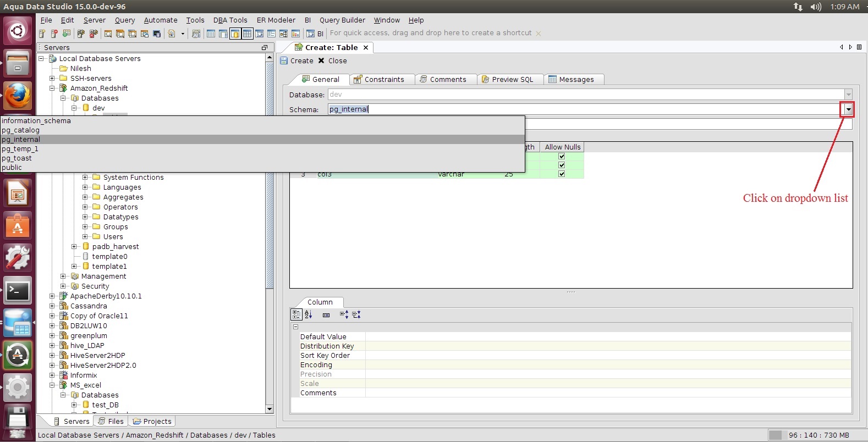The image size is (868, 442).
Task: Click the BI toolbar button
Action: pyautogui.click(x=316, y=34)
